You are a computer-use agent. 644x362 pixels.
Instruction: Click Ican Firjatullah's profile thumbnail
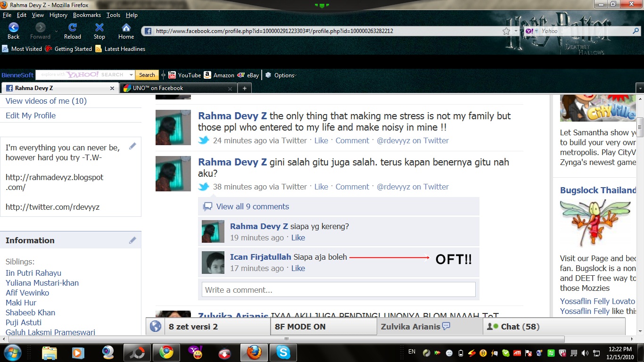[x=213, y=263]
